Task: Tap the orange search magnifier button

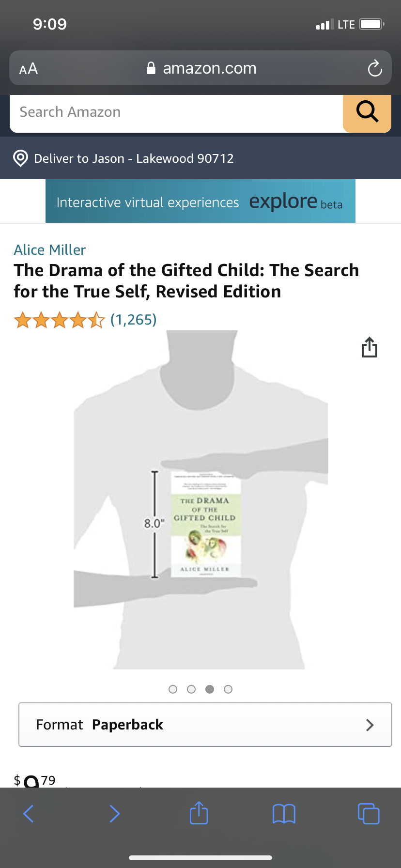Action: [x=367, y=113]
